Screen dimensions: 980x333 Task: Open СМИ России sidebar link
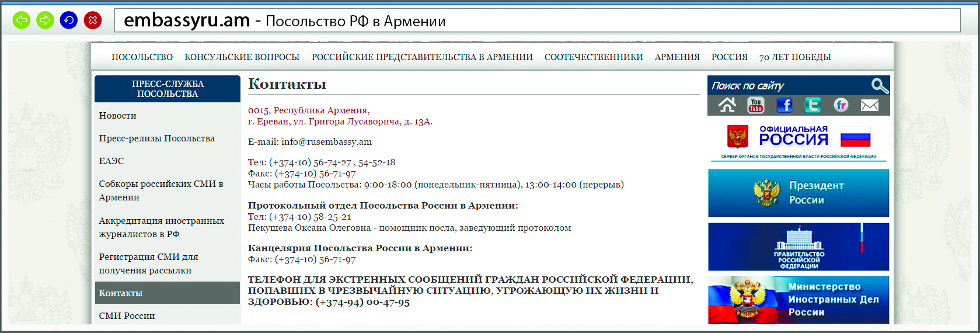click(127, 316)
